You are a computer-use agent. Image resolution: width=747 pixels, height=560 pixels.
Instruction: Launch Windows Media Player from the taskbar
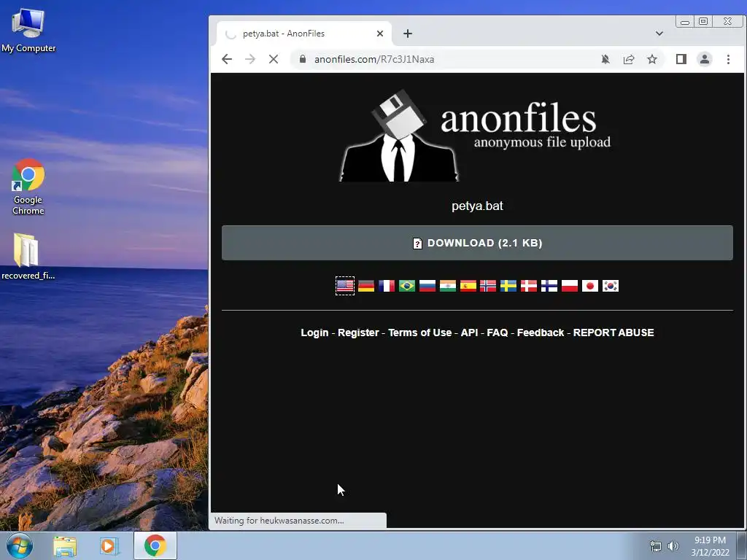coord(109,545)
